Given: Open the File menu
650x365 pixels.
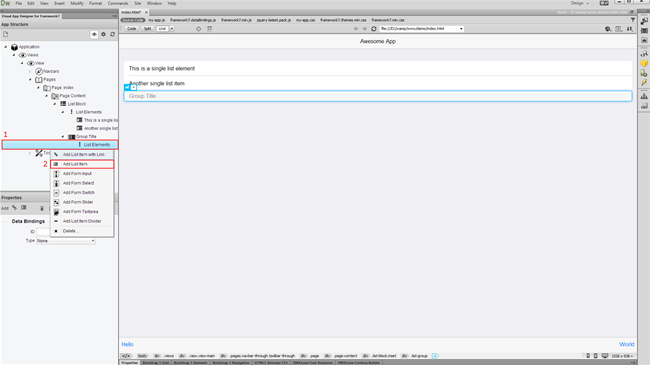Looking at the screenshot, I should (x=19, y=3).
